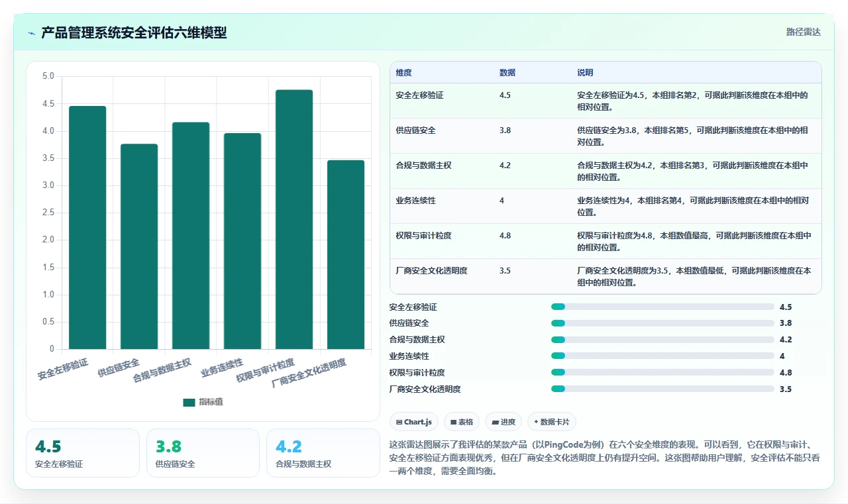The width and height of the screenshot is (848, 504).
Task: Select the 数据卡片 tag
Action: point(552,422)
